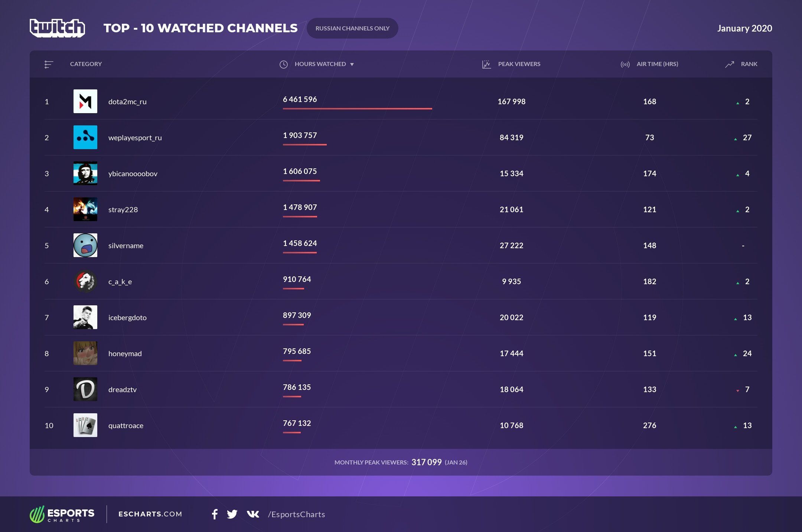Click the Air Time (HRS) column header
The height and width of the screenshot is (532, 802).
[x=658, y=64]
